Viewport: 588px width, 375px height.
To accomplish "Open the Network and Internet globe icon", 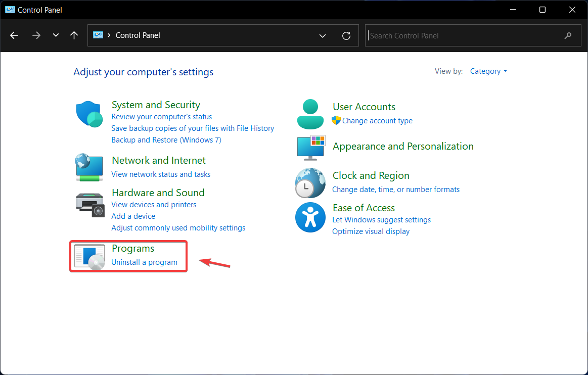I will (x=89, y=167).
